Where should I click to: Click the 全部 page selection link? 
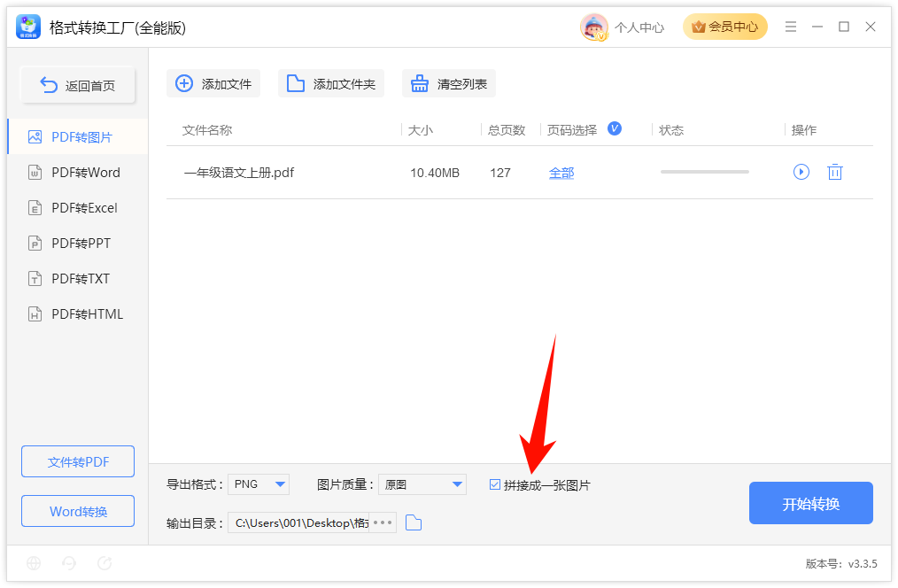[x=561, y=173]
